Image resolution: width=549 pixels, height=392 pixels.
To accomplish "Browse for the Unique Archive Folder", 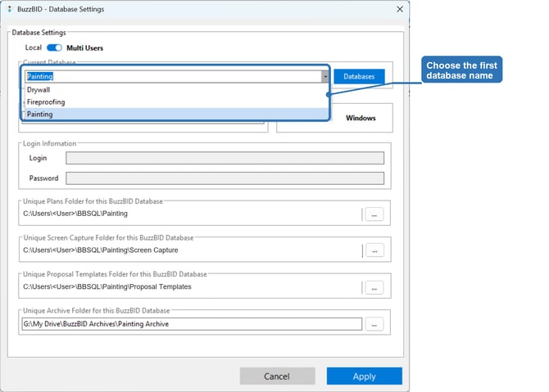I will point(374,324).
